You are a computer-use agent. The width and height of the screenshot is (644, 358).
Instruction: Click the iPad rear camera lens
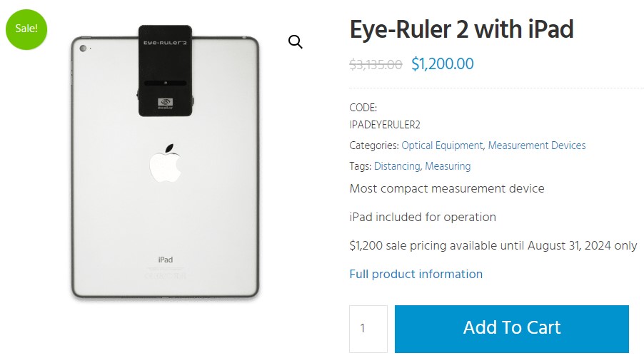(84, 48)
